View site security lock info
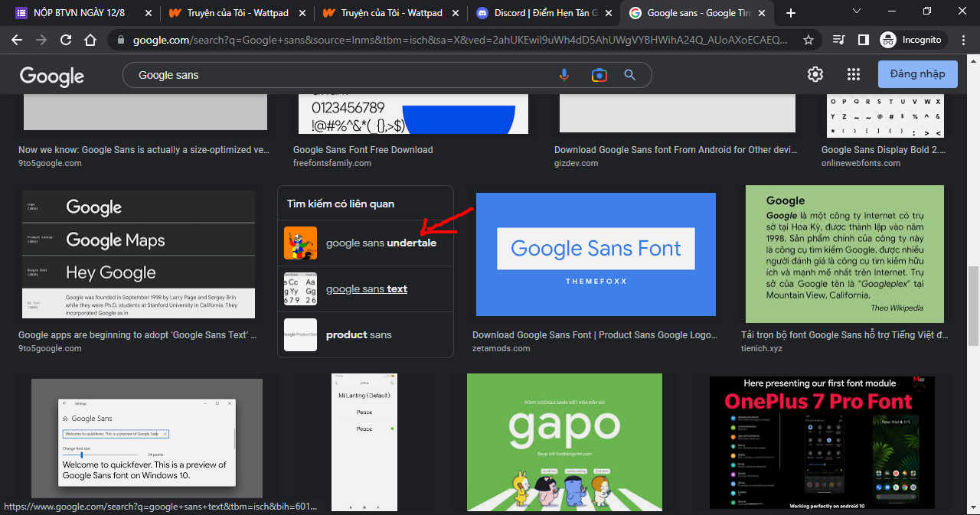980x515 pixels. click(x=121, y=40)
